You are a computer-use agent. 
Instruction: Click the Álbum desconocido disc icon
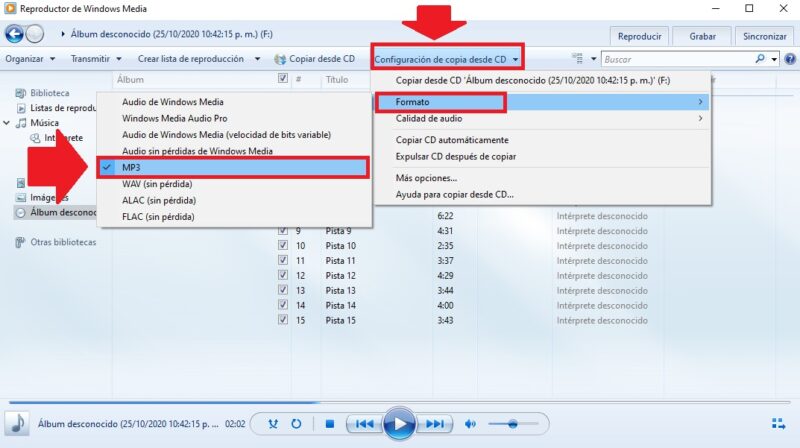(20, 213)
